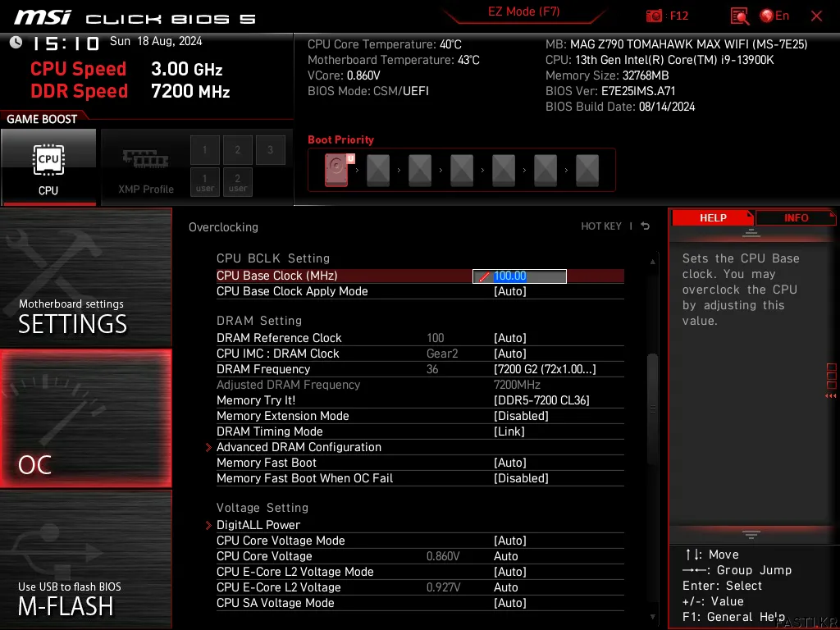This screenshot has width=840, height=630.
Task: Click the CPU Core Voltage Auto field
Action: tap(505, 556)
